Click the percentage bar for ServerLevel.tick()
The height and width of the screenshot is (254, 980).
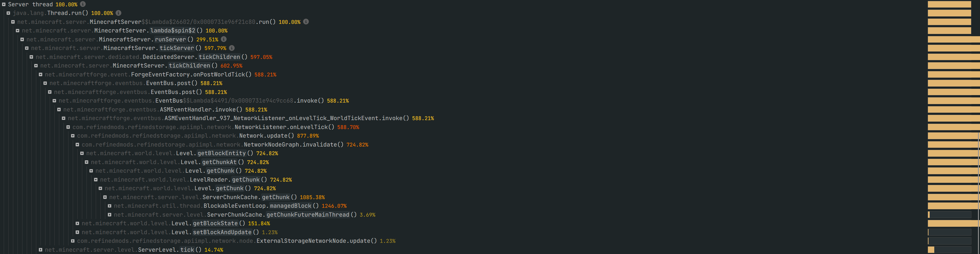[x=950, y=250]
